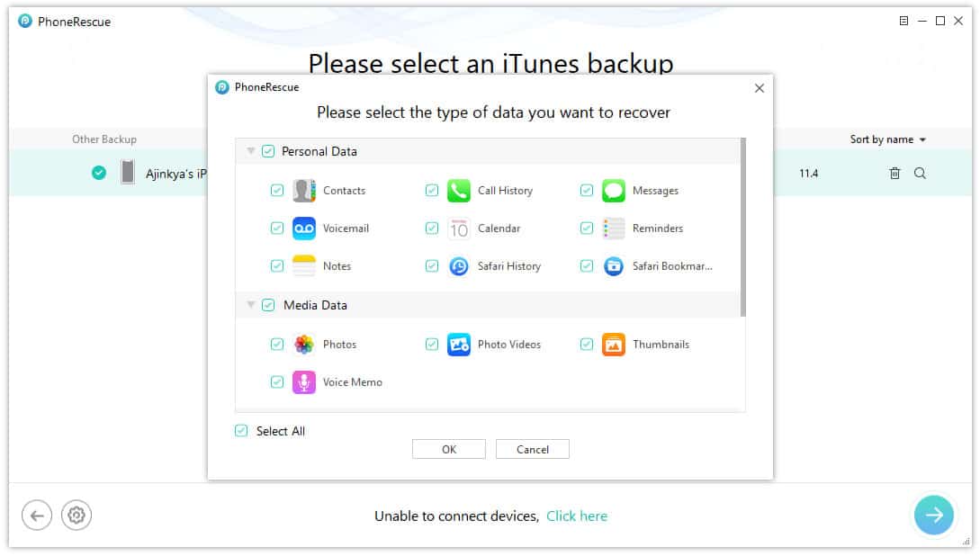Open the Click here connection help link
Image resolution: width=980 pixels, height=556 pixels.
577,516
